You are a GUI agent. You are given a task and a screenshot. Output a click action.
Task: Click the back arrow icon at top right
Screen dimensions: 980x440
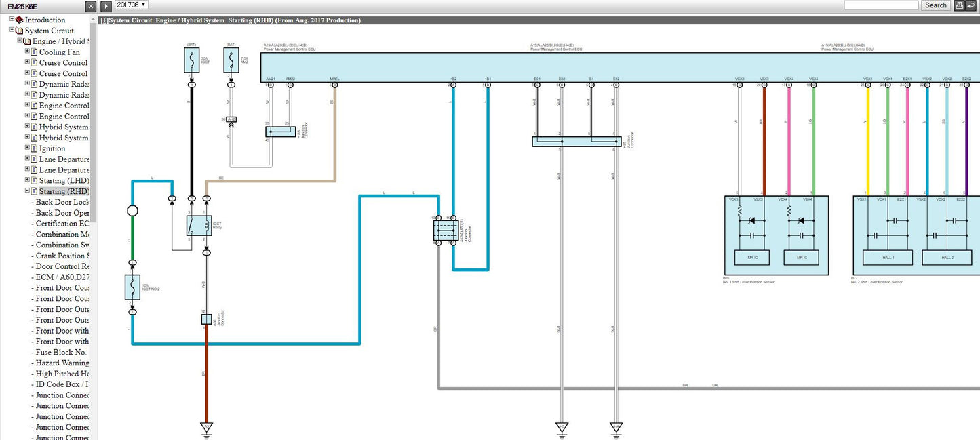click(x=971, y=5)
